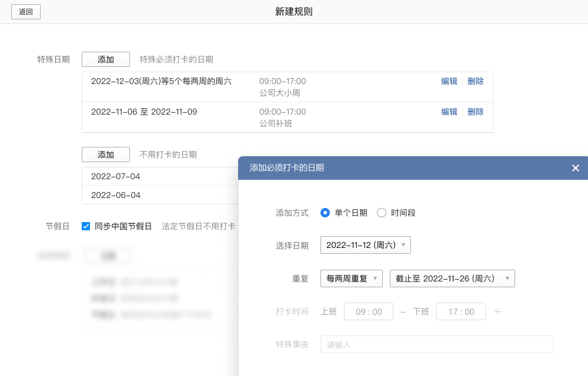The width and height of the screenshot is (588, 376).
Task: Click the plus icon to add another punch time
Action: click(497, 311)
